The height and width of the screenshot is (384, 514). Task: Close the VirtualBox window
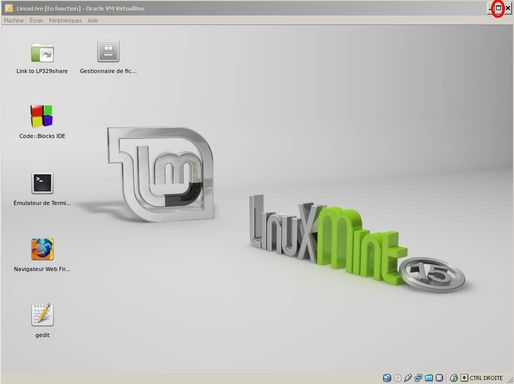(x=508, y=8)
